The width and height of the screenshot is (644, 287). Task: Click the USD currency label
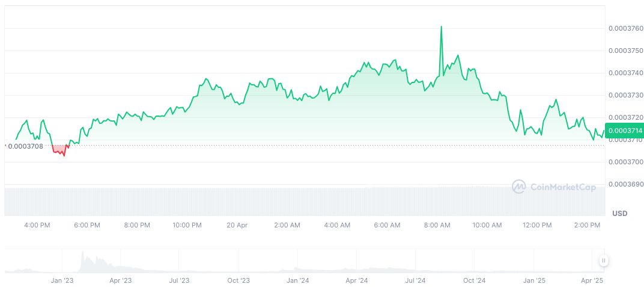pos(619,214)
